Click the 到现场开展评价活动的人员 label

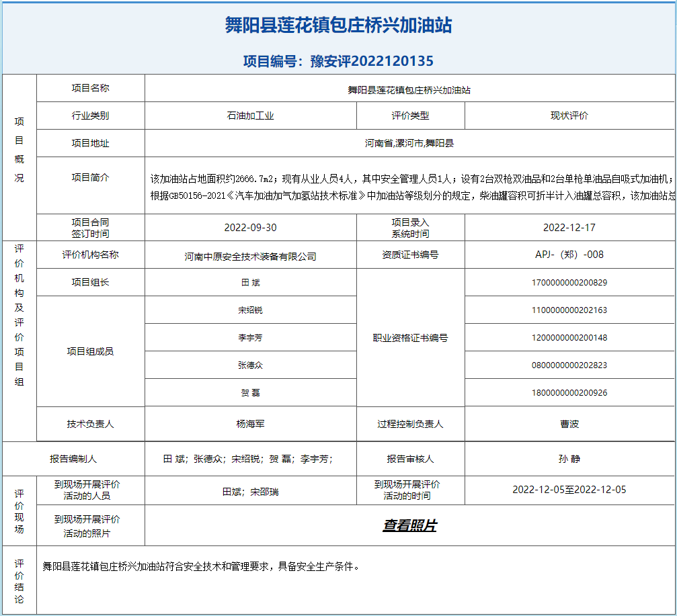(87, 490)
